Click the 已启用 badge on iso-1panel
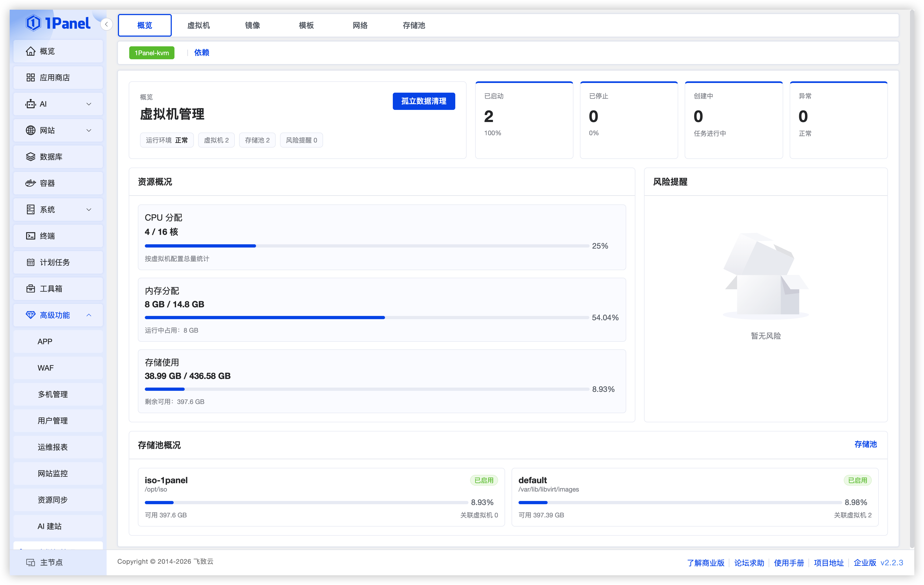924x585 pixels. click(x=484, y=480)
